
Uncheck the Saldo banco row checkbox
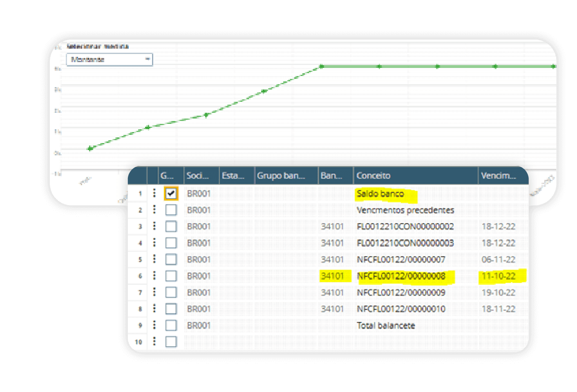tap(171, 193)
